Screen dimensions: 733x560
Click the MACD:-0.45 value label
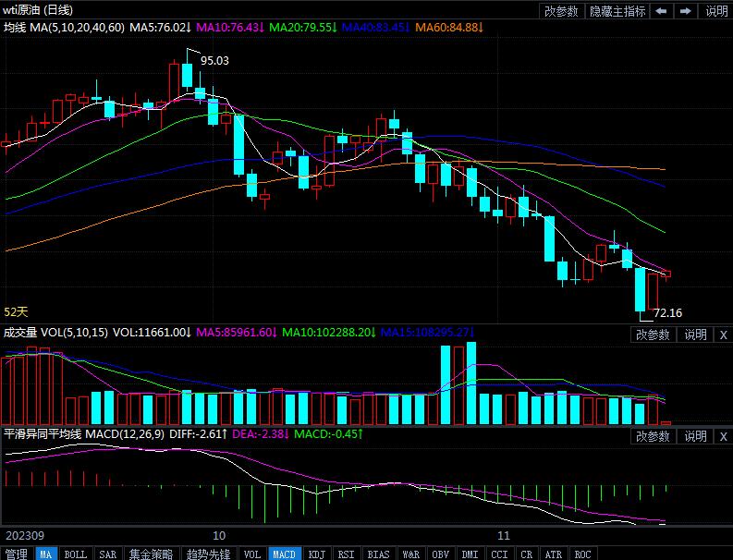[328, 433]
